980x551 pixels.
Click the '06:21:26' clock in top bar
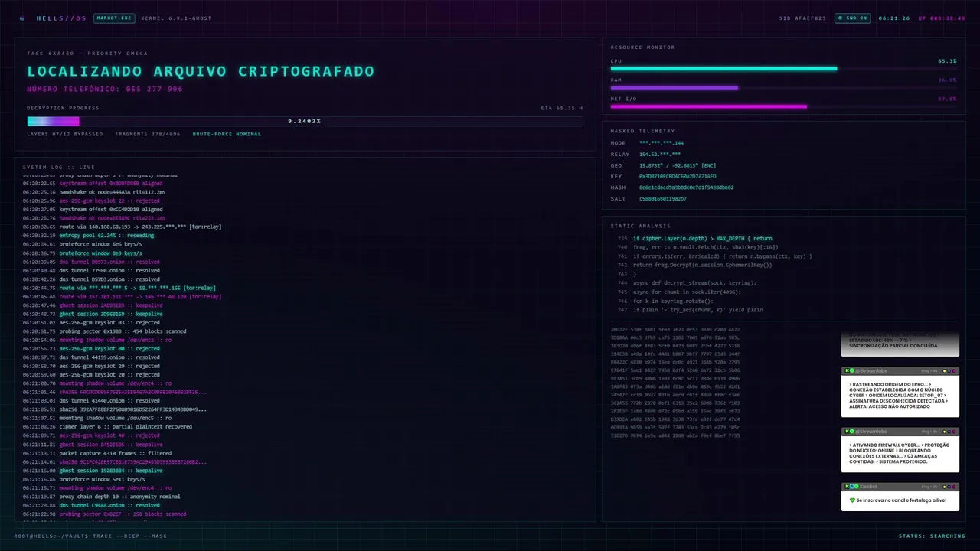893,18
